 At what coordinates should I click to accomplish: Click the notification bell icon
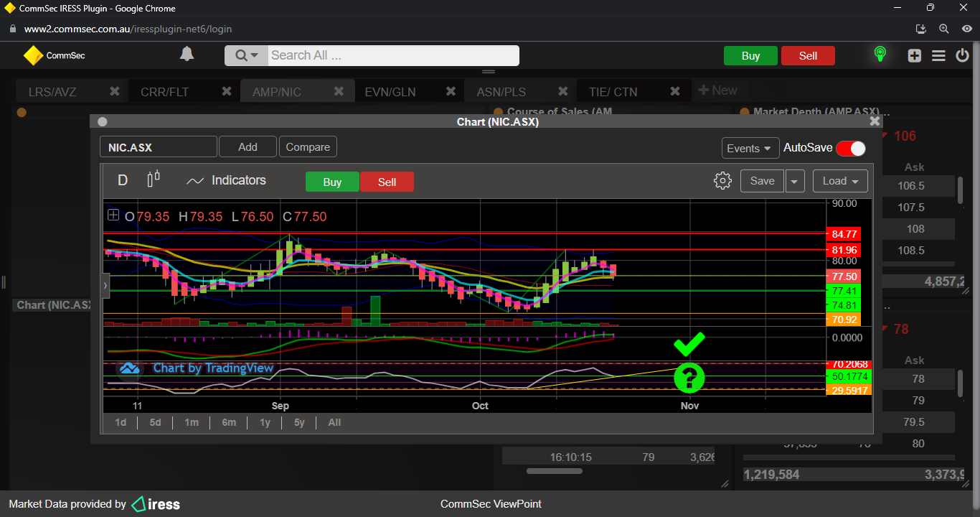tap(187, 55)
